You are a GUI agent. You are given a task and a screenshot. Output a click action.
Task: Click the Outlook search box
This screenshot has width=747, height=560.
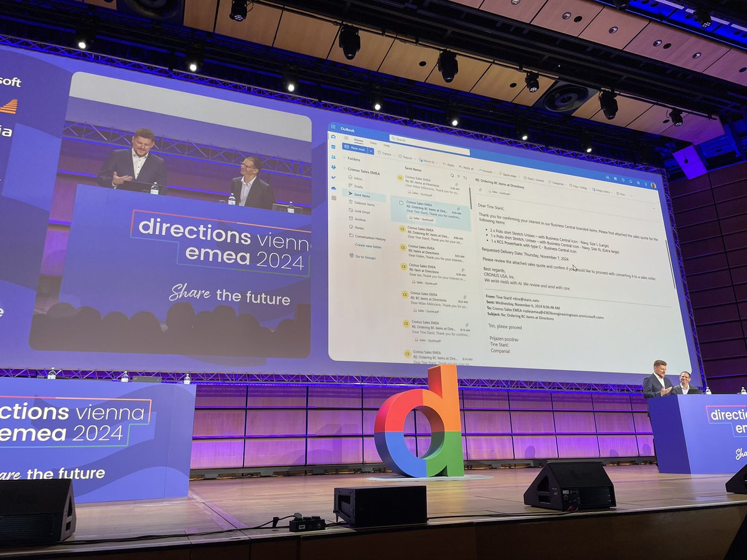point(429,144)
